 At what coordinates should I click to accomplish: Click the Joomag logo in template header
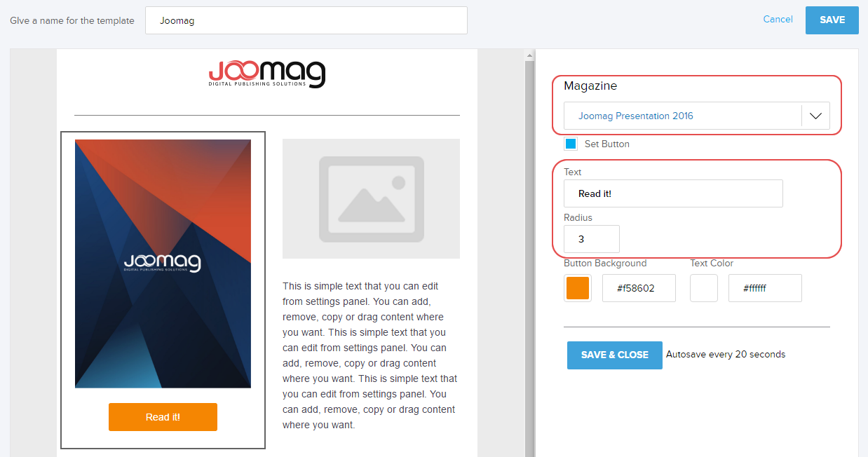click(x=266, y=73)
